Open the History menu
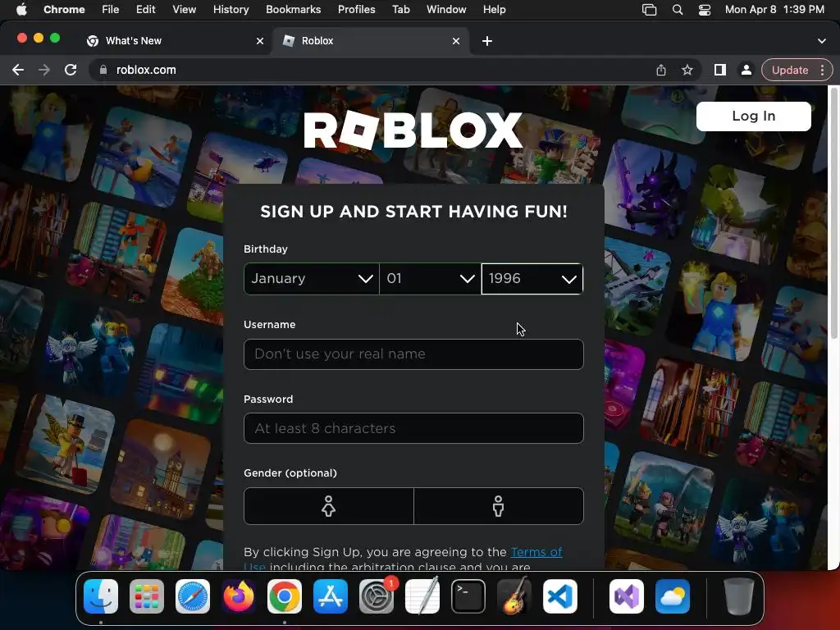 pos(231,10)
